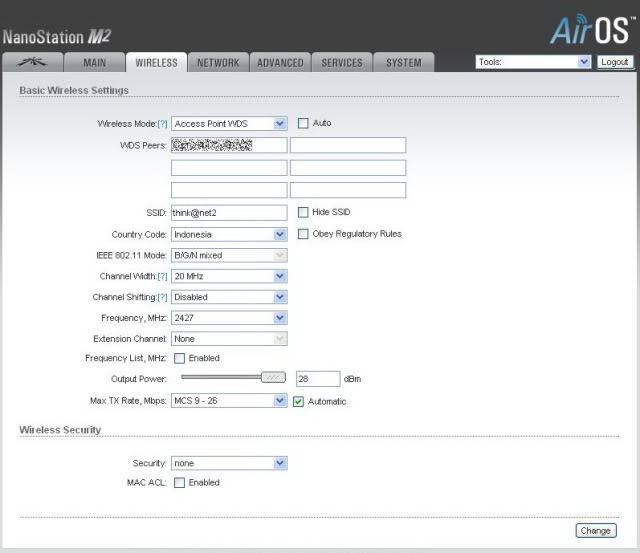The width and height of the screenshot is (640, 553).
Task: Open the Ubiquiti logo tab
Action: (33, 62)
